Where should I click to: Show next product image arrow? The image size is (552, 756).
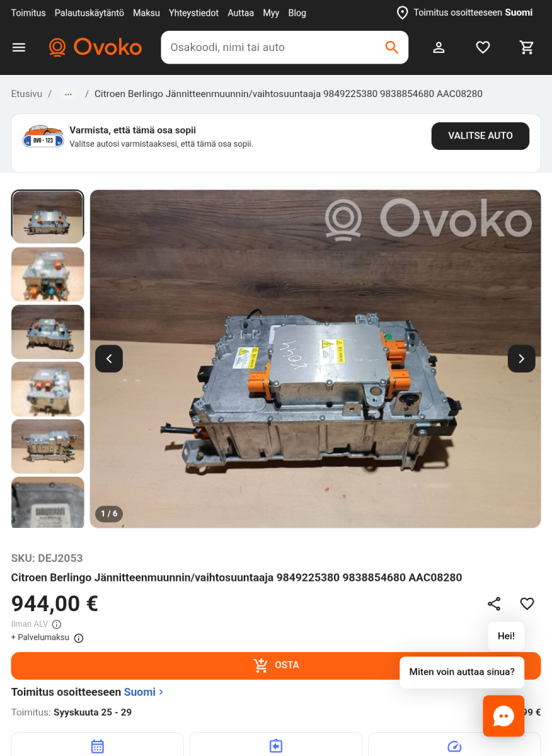click(x=522, y=358)
